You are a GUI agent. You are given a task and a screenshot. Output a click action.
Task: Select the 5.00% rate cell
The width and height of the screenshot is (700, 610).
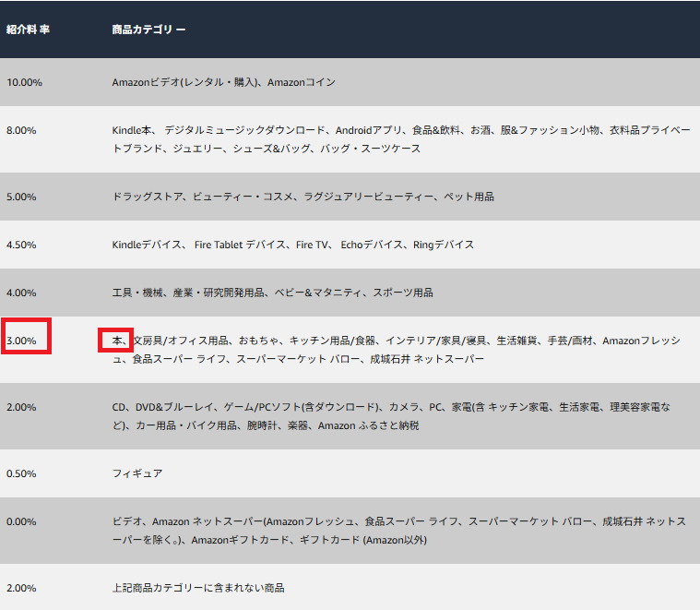(21, 197)
